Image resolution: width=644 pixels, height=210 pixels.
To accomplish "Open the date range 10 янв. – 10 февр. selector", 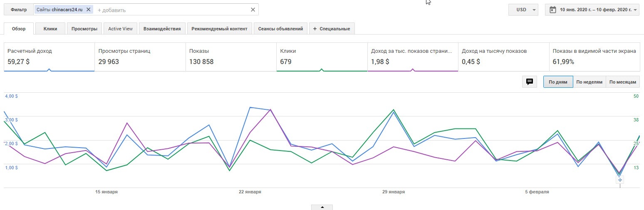I will click(x=592, y=10).
